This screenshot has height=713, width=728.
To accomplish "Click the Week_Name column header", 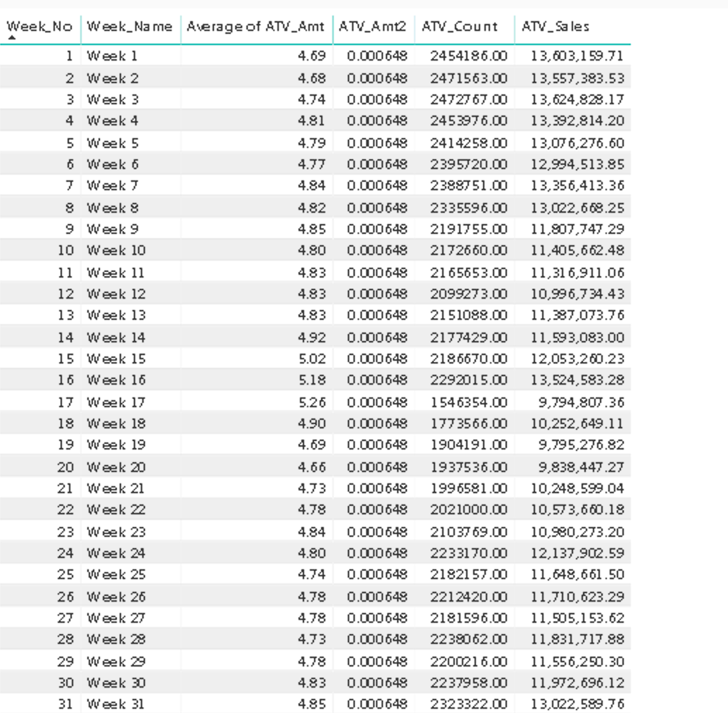I will (x=130, y=27).
